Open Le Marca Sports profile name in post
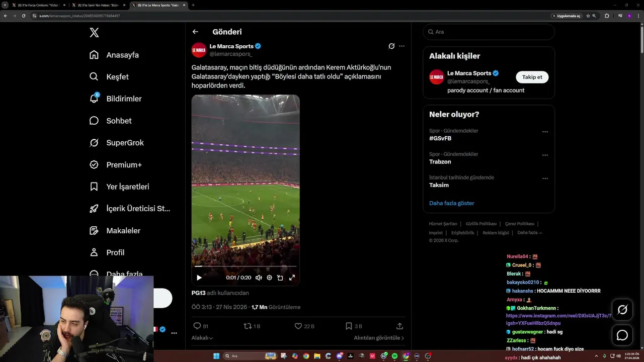Viewport: 644px width, 362px height. pyautogui.click(x=231, y=46)
